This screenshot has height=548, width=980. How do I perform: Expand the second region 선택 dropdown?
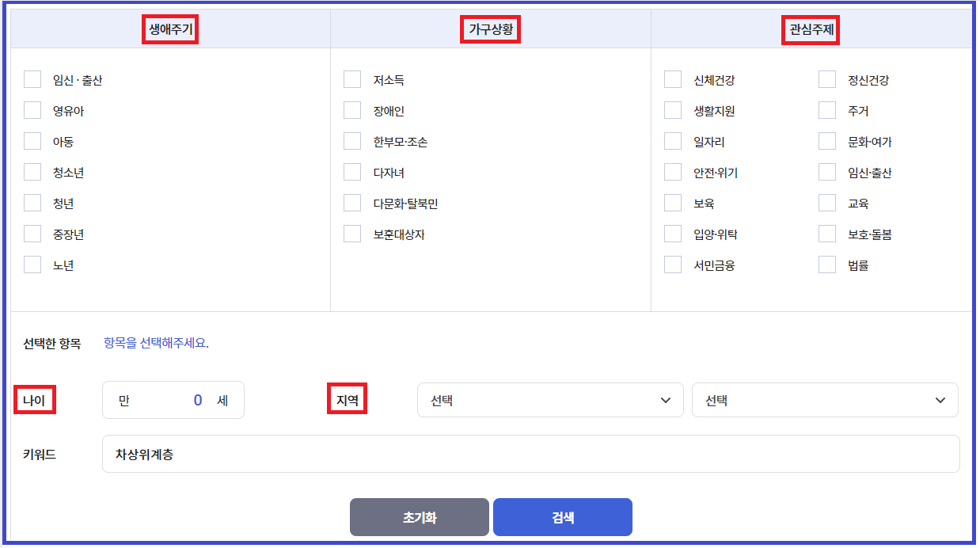coord(825,400)
